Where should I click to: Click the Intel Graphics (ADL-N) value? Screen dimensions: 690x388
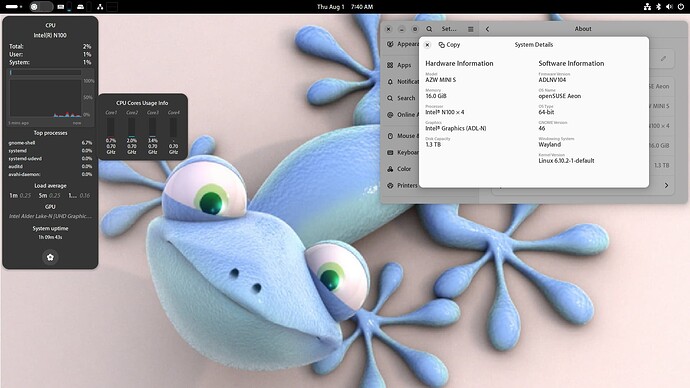point(455,128)
